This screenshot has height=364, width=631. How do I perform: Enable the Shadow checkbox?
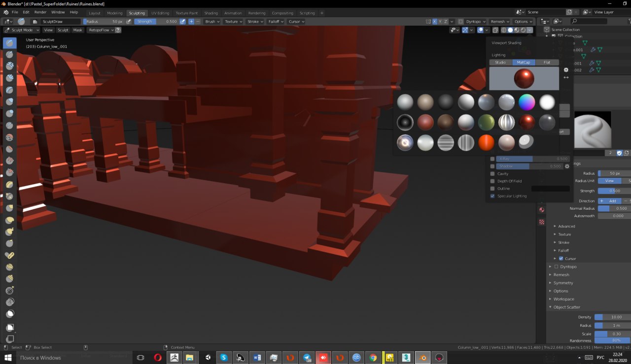point(492,166)
